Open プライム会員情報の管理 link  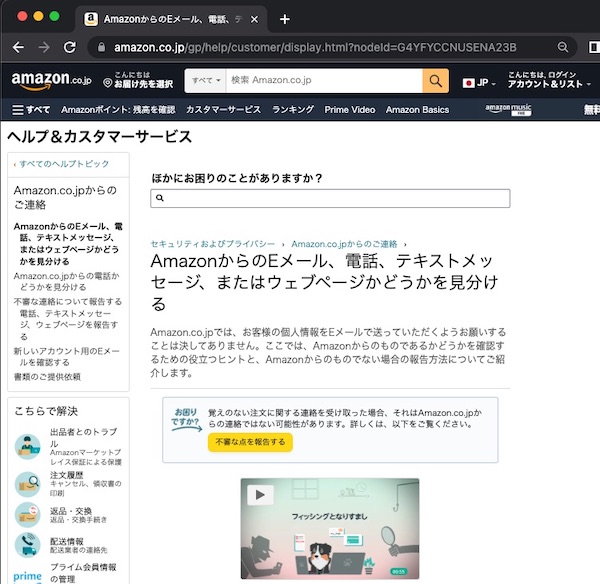coord(83,573)
